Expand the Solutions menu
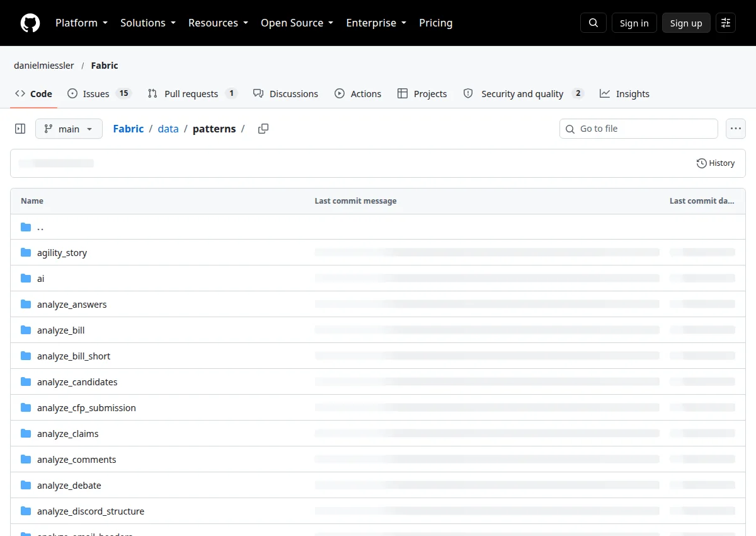Screen dimensions: 756x536 pyautogui.click(x=148, y=23)
